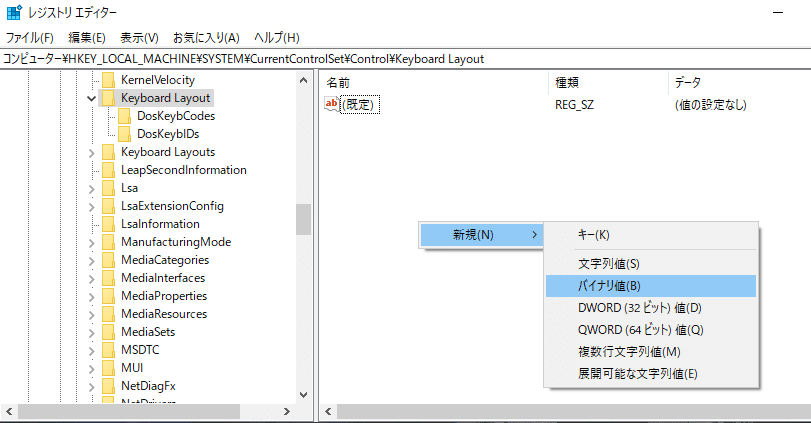Click the LeapSecondInformation folder icon
This screenshot has width=811, height=423.
(108, 170)
